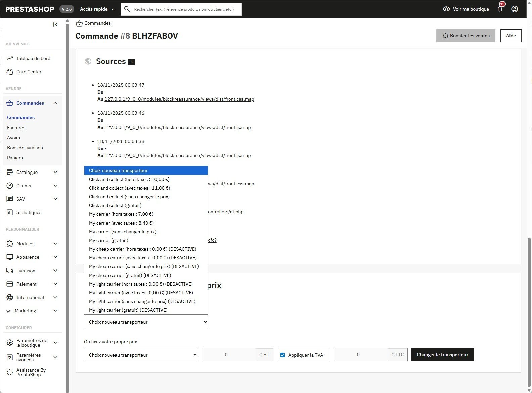This screenshot has height=393, width=532.
Task: Click the € HT price input field
Action: pyautogui.click(x=229, y=355)
